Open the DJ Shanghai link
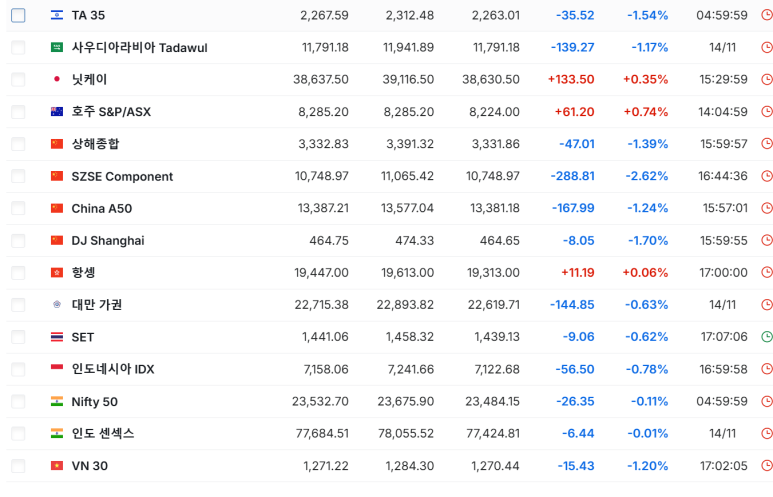The height and width of the screenshot is (497, 773). [108, 241]
